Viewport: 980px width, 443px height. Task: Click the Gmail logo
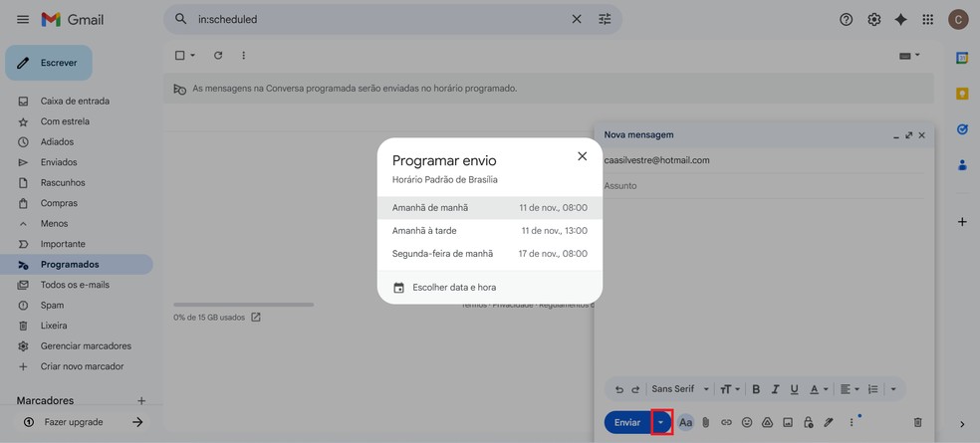click(x=73, y=19)
